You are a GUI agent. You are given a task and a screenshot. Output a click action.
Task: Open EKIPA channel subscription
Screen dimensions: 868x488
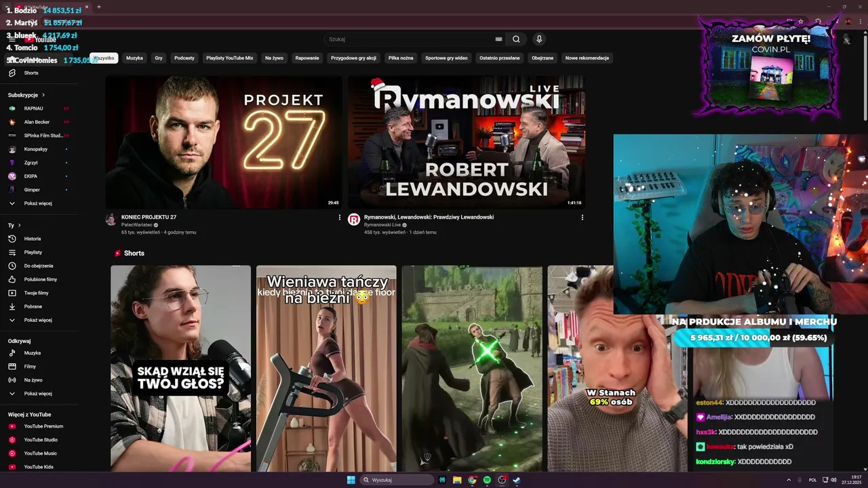tap(31, 176)
